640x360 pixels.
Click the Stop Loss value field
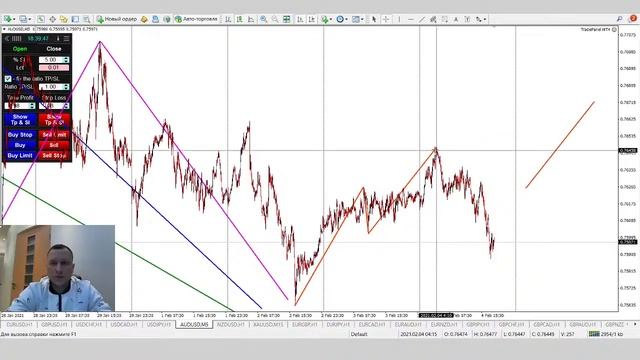(x=54, y=106)
